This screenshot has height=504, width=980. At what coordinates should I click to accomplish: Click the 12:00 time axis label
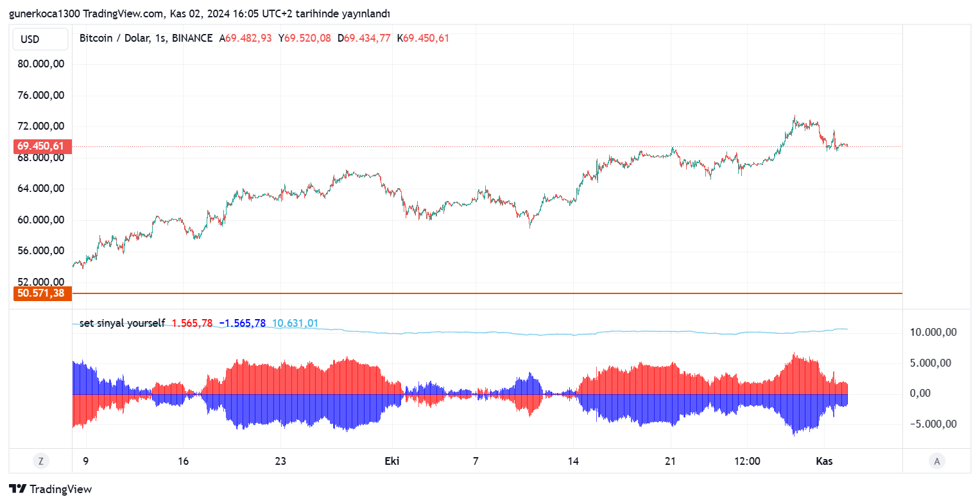[x=747, y=461]
